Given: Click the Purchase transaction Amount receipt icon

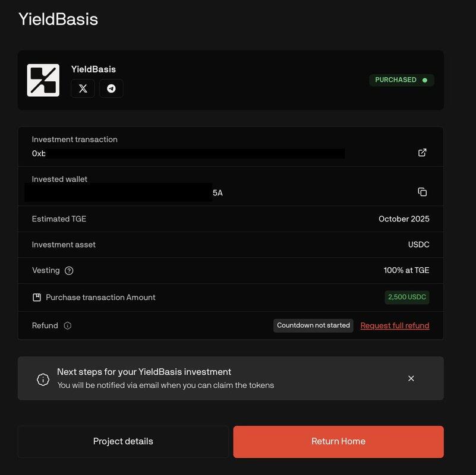Looking at the screenshot, I should (x=37, y=297).
